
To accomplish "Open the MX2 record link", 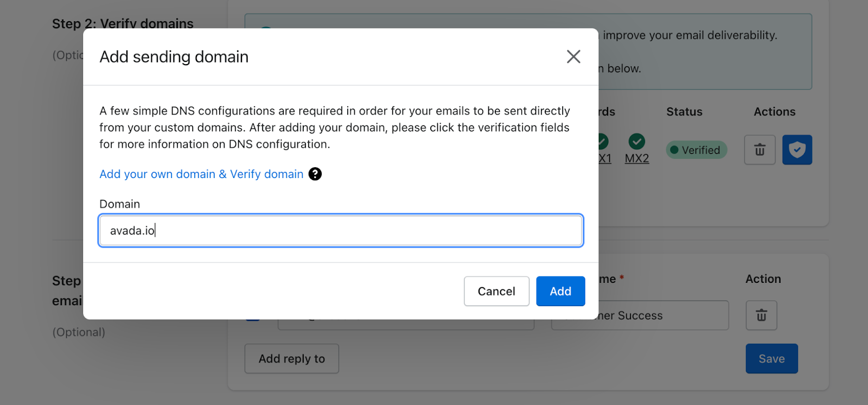I will (637, 159).
